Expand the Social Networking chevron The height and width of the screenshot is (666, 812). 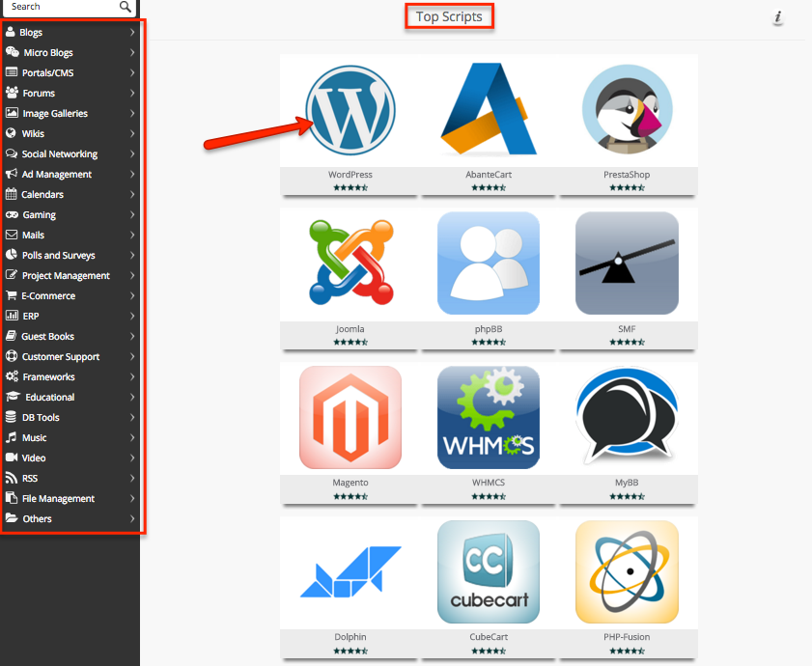[132, 153]
